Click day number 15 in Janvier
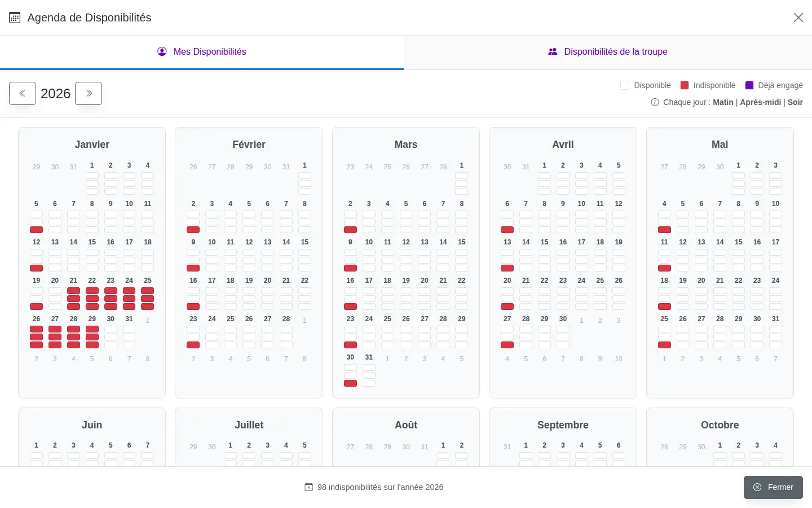Screen dimensions: 812x508 click(92, 242)
